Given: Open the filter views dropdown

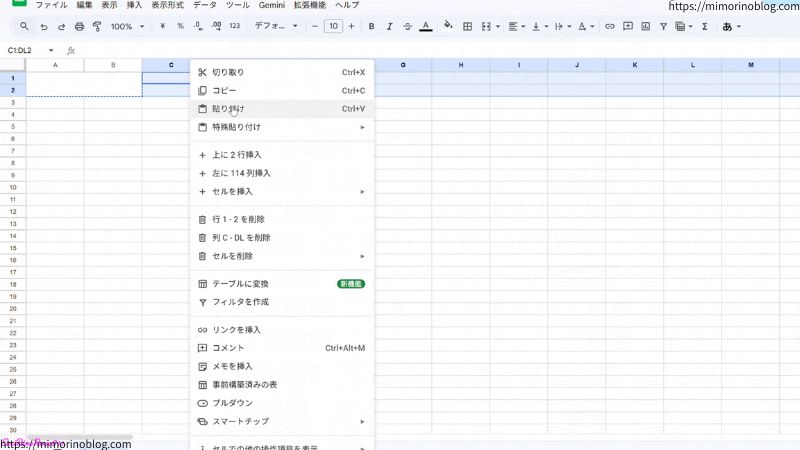Looking at the screenshot, I should pos(684,27).
